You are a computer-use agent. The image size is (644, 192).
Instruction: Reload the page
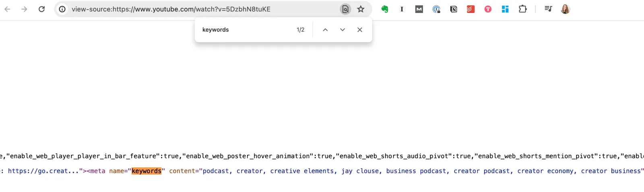pos(41,9)
